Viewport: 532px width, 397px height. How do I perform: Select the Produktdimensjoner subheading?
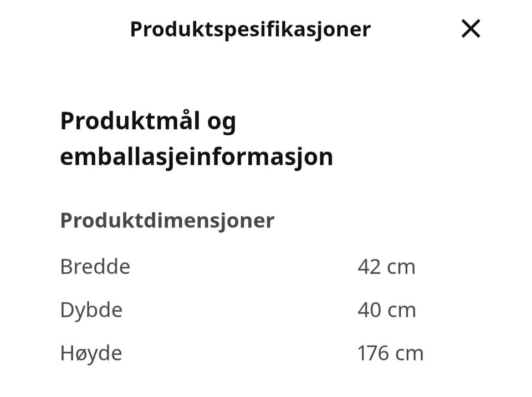coord(167,221)
